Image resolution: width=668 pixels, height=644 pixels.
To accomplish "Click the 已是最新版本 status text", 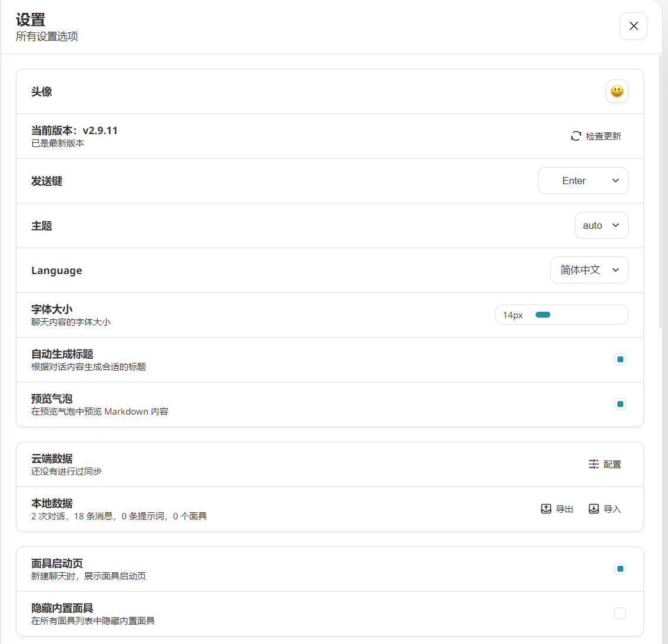I will coord(58,144).
